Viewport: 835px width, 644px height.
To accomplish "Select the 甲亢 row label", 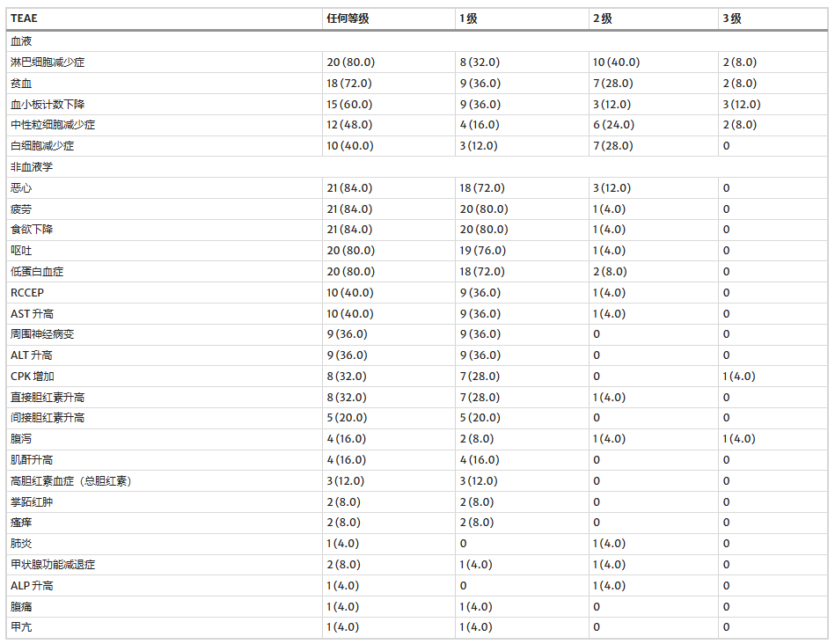I will (x=22, y=627).
